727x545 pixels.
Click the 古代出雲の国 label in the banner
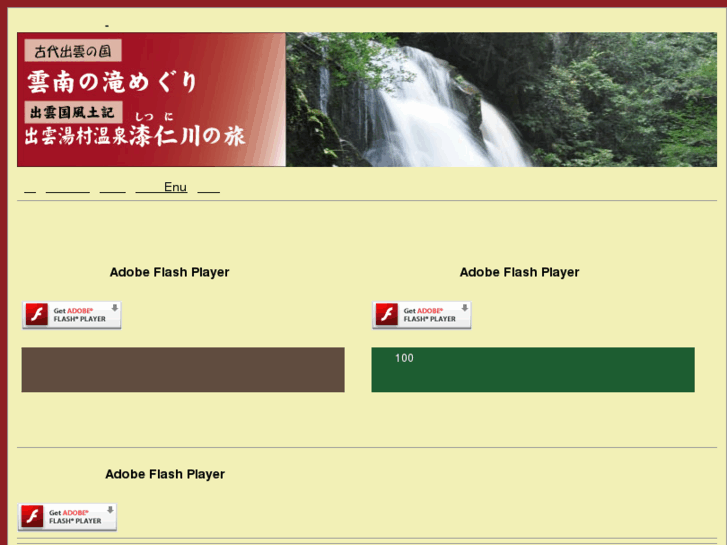[73, 51]
